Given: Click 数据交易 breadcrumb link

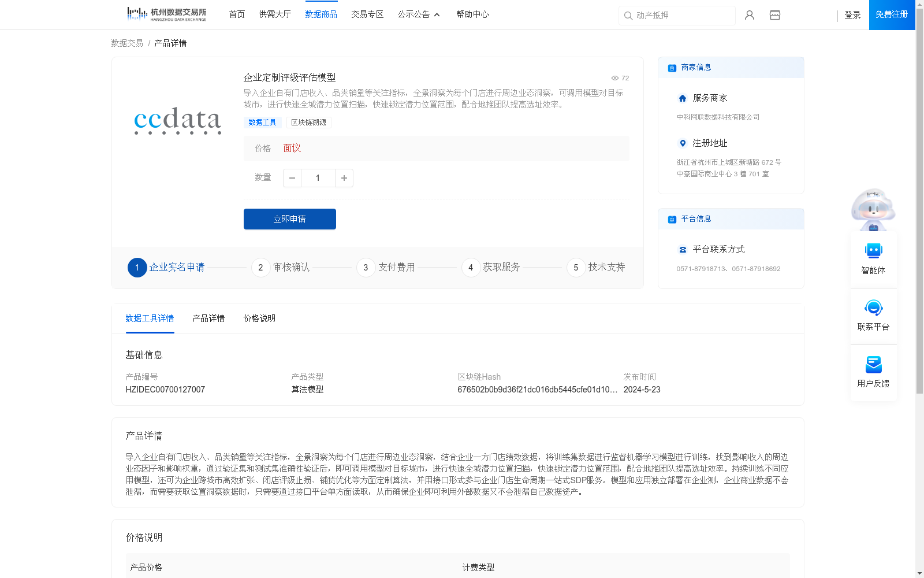Looking at the screenshot, I should (x=127, y=43).
